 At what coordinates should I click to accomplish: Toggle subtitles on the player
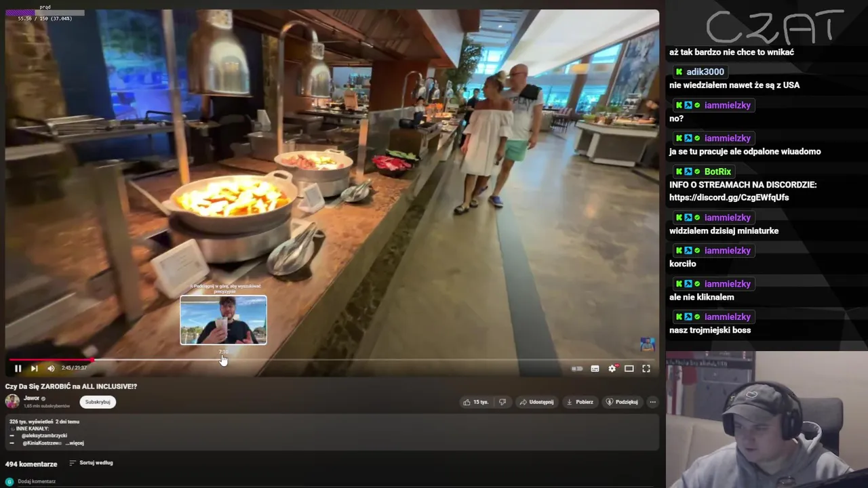pos(595,369)
